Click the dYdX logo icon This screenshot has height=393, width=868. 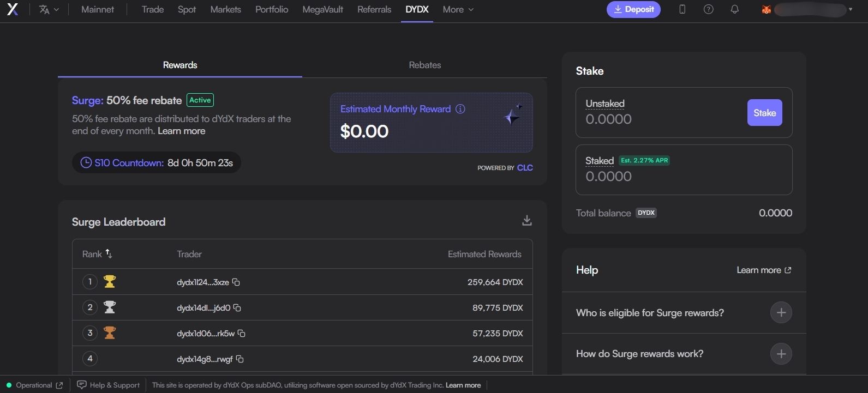tap(12, 9)
